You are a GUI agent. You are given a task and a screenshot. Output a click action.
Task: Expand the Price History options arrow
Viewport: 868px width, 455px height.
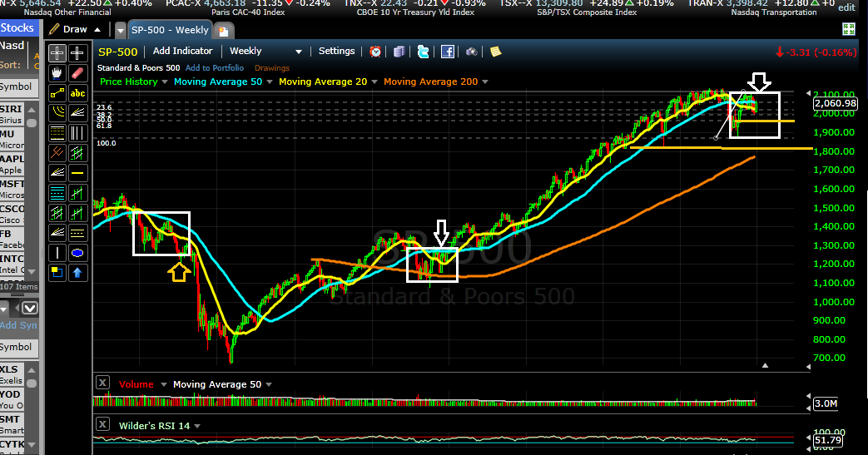[x=165, y=82]
